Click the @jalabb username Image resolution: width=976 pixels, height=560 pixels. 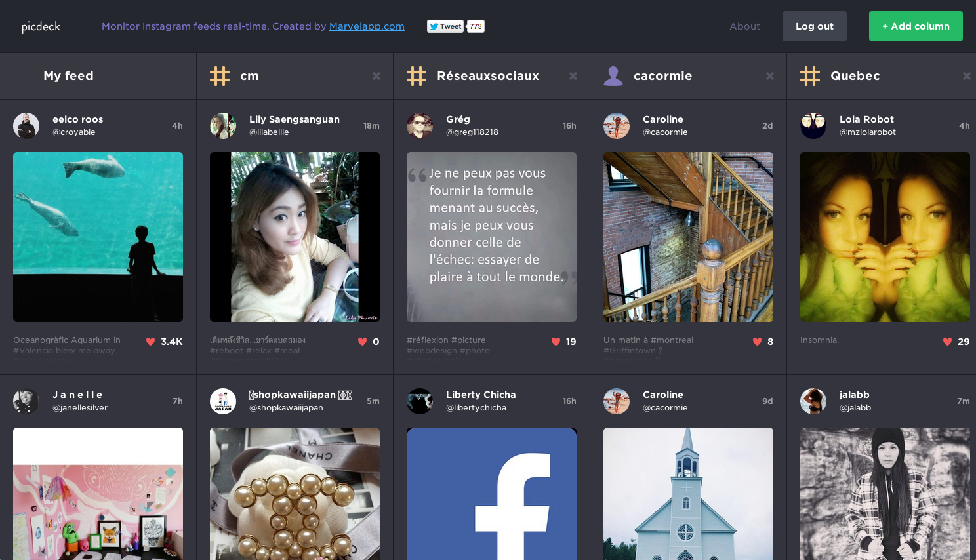point(855,408)
